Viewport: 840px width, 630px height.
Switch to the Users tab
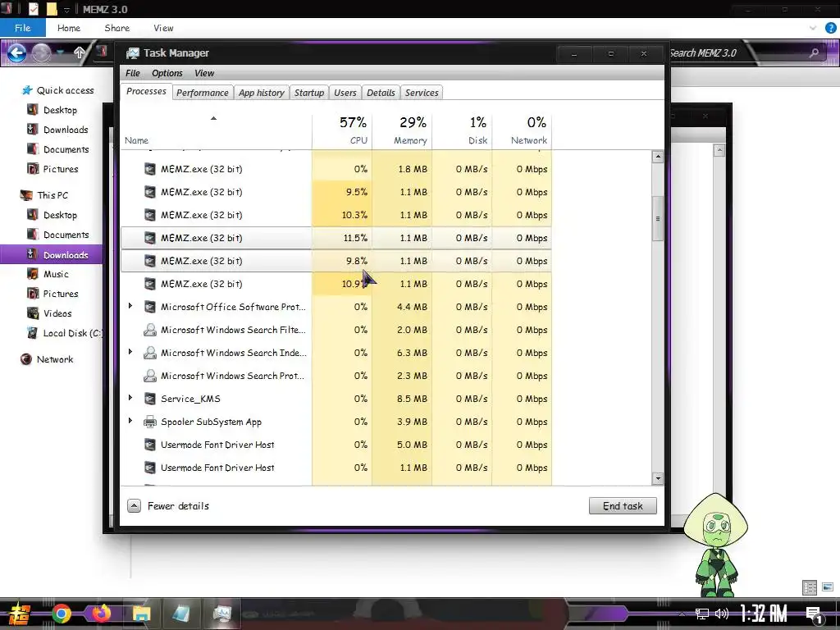point(345,93)
